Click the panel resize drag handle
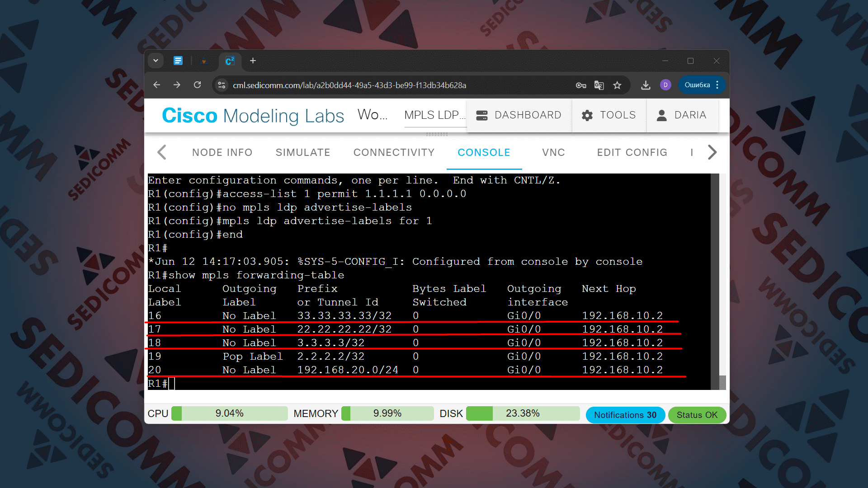 point(437,134)
